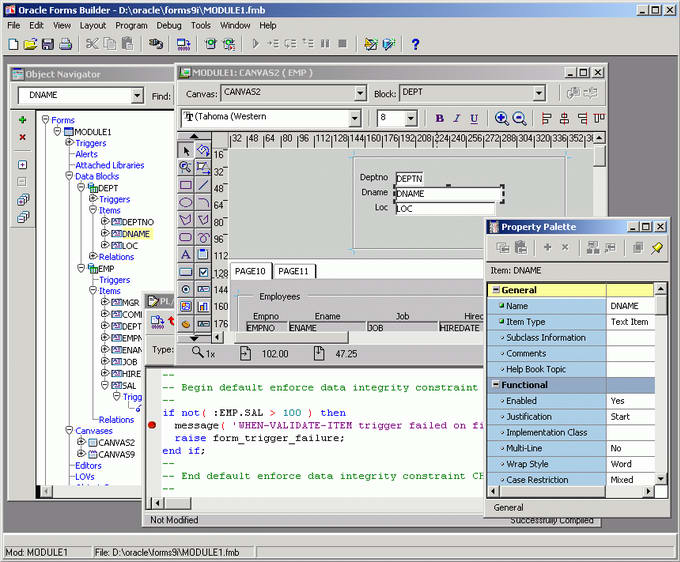Open the File menu
The width and height of the screenshot is (680, 562).
tap(13, 25)
